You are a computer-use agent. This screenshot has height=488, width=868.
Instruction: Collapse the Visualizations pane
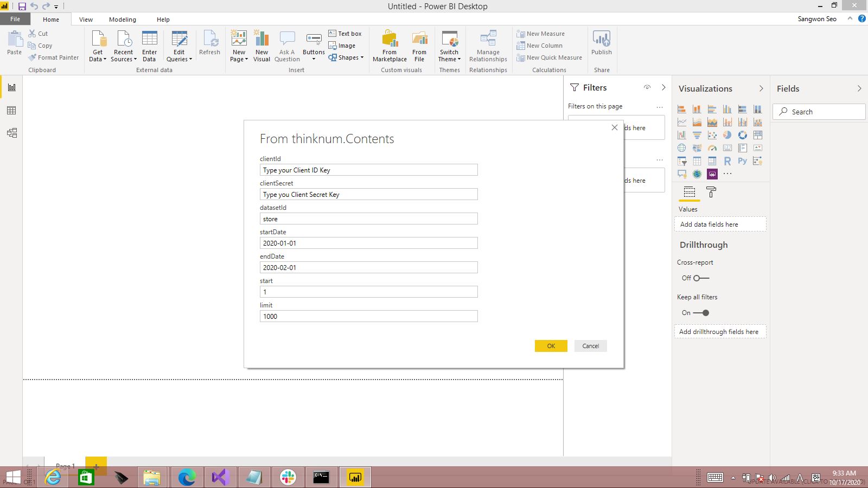[761, 88]
